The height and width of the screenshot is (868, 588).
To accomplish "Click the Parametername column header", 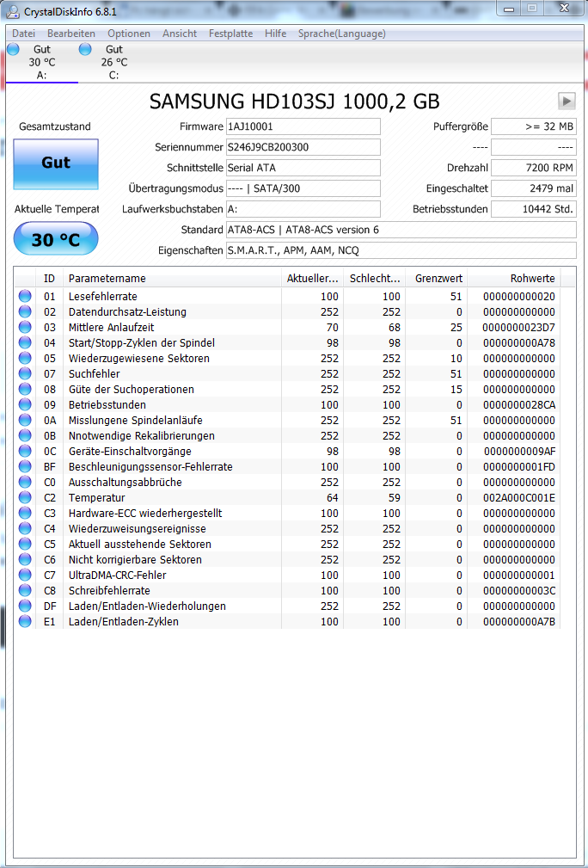I will (x=172, y=279).
